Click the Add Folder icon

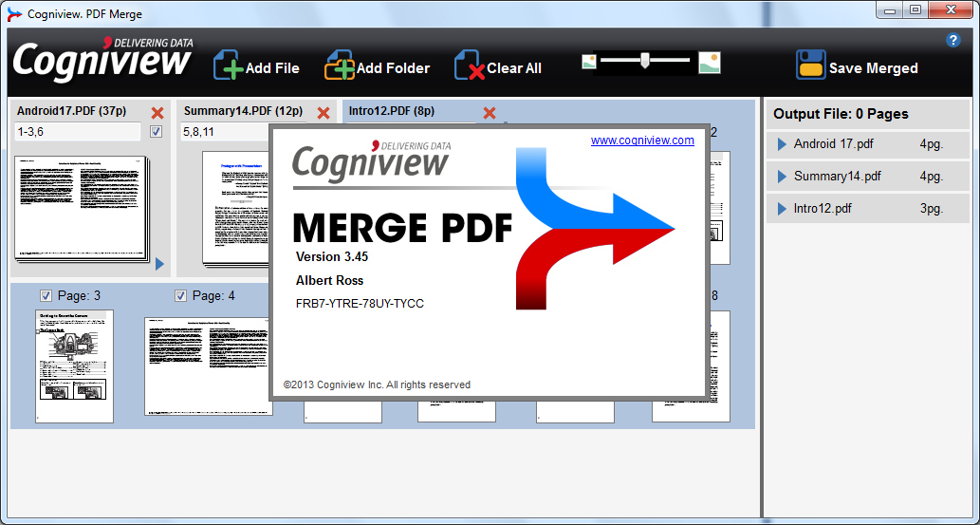pyautogui.click(x=340, y=66)
